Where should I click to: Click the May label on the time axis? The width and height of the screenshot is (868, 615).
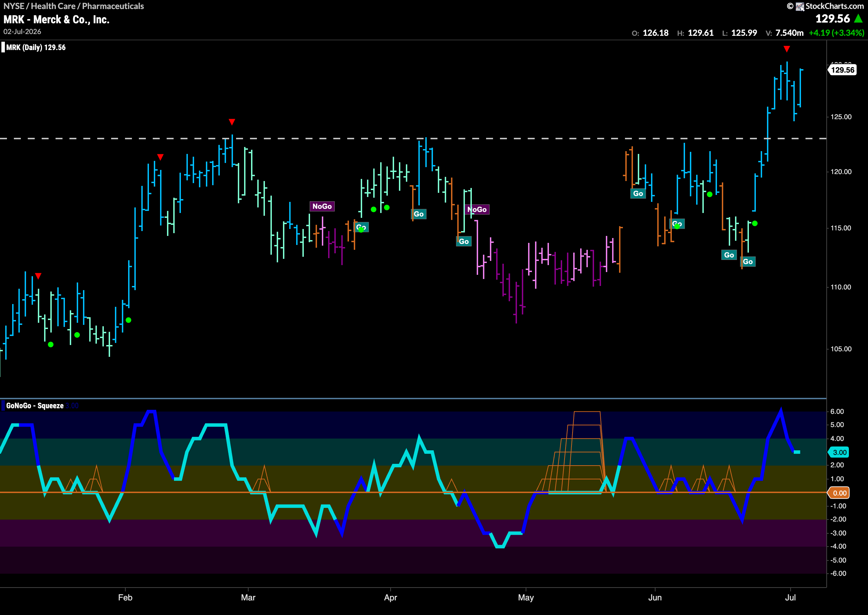click(x=526, y=598)
